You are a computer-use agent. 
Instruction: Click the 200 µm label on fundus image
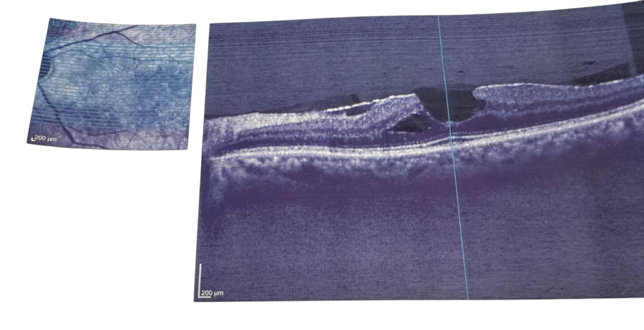pos(46,138)
